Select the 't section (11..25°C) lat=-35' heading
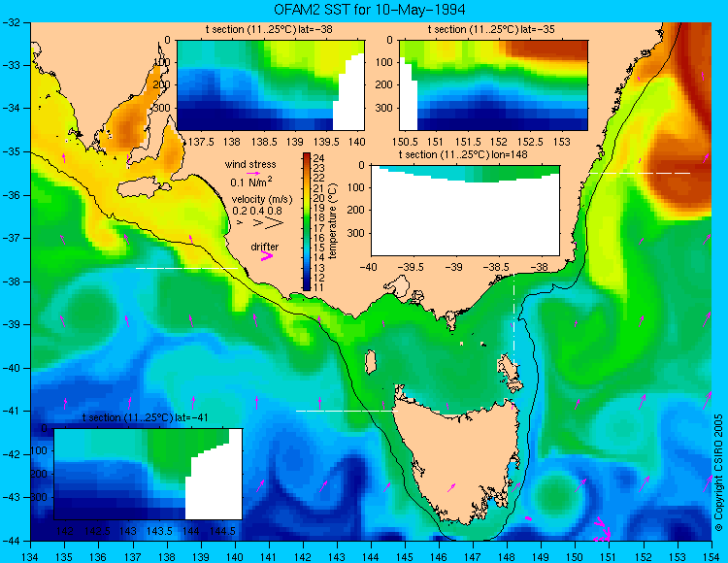Viewport: 728px width, 563px height. (x=491, y=30)
